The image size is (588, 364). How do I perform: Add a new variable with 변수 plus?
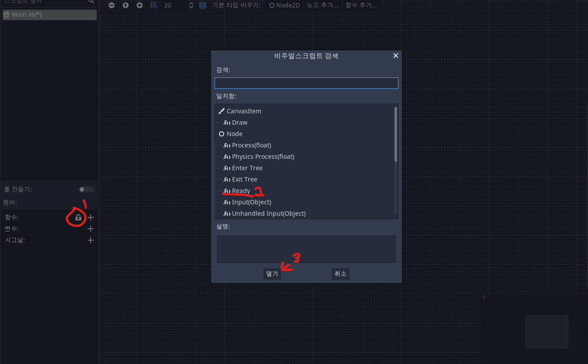tap(91, 229)
